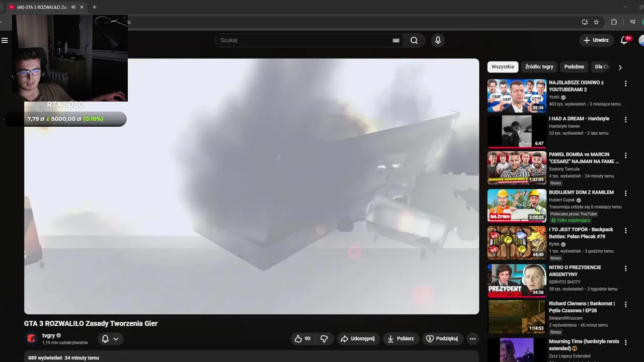
Task: Open options menu for Richard Clemens video
Action: pos(626,305)
